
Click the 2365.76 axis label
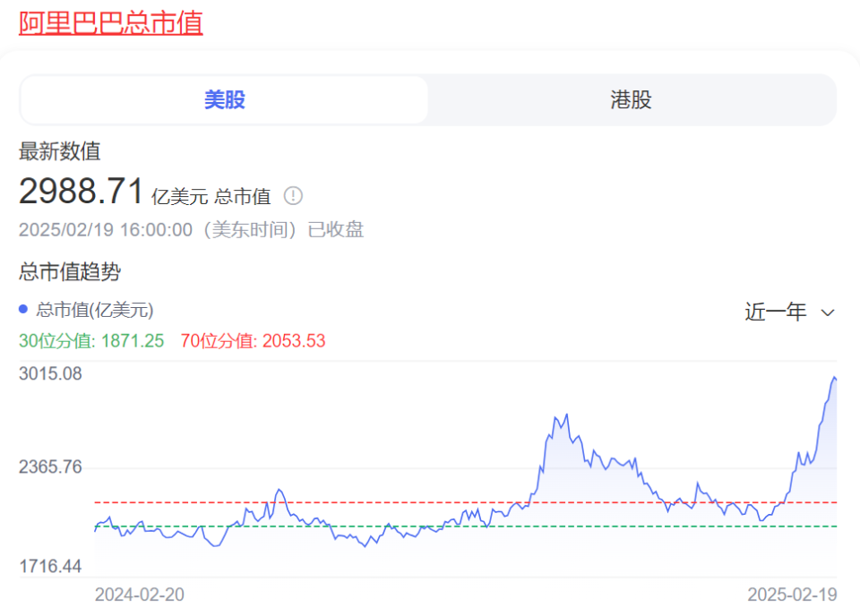pyautogui.click(x=50, y=467)
